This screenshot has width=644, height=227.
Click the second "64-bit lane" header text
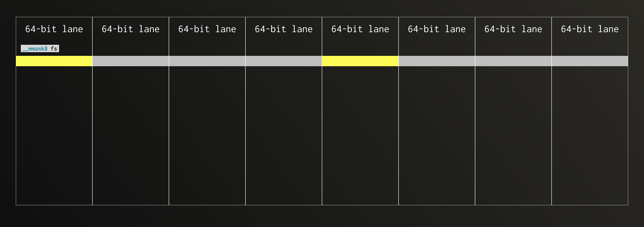[130, 29]
